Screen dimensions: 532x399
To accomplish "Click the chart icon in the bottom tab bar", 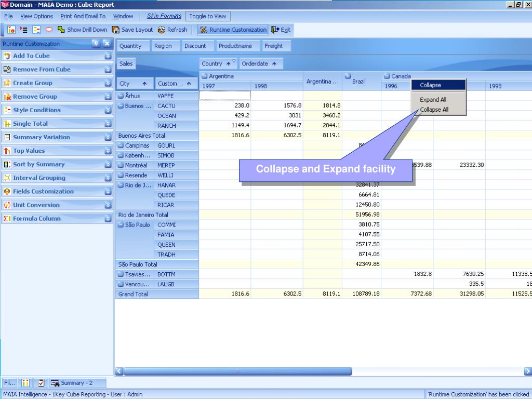I will [x=25, y=383].
